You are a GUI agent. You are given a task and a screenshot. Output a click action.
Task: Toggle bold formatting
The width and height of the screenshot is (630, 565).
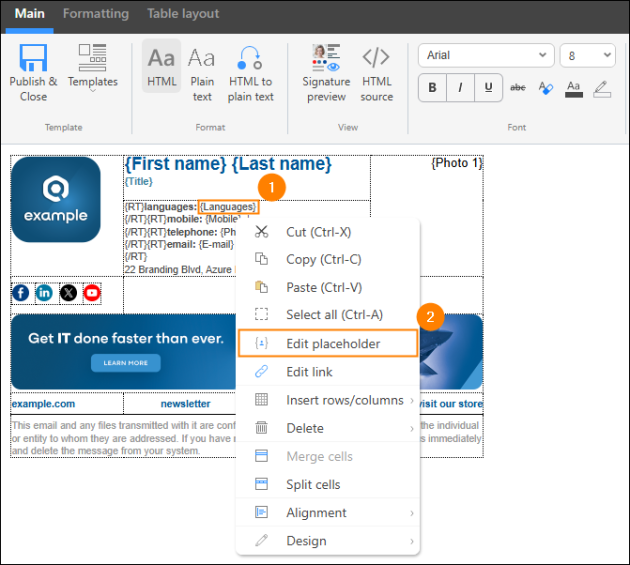pos(432,87)
